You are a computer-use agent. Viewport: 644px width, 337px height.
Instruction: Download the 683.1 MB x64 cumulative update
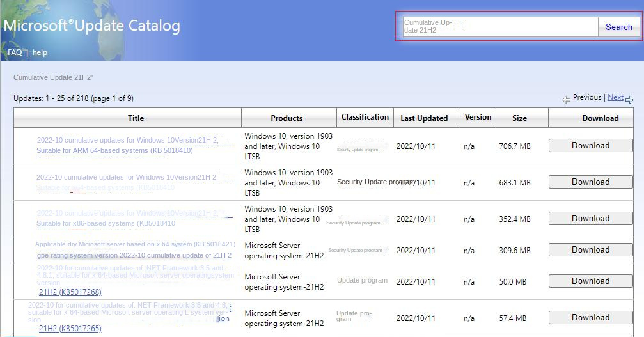pyautogui.click(x=590, y=182)
